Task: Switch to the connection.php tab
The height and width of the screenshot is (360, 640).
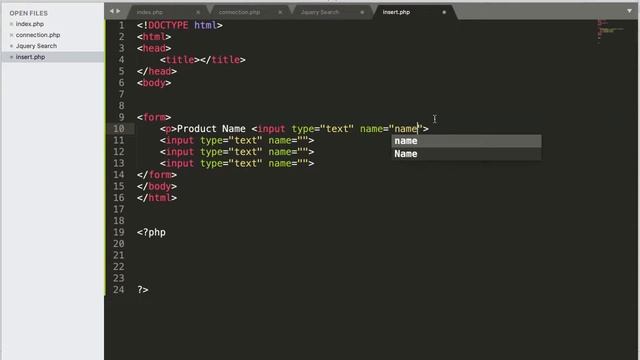Action: (x=239, y=12)
